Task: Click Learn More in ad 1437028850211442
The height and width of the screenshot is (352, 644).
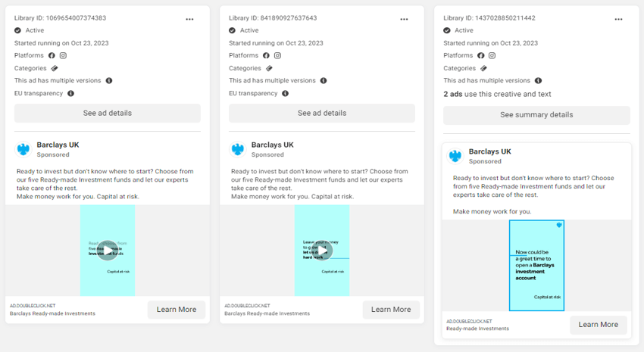Action: (x=599, y=325)
